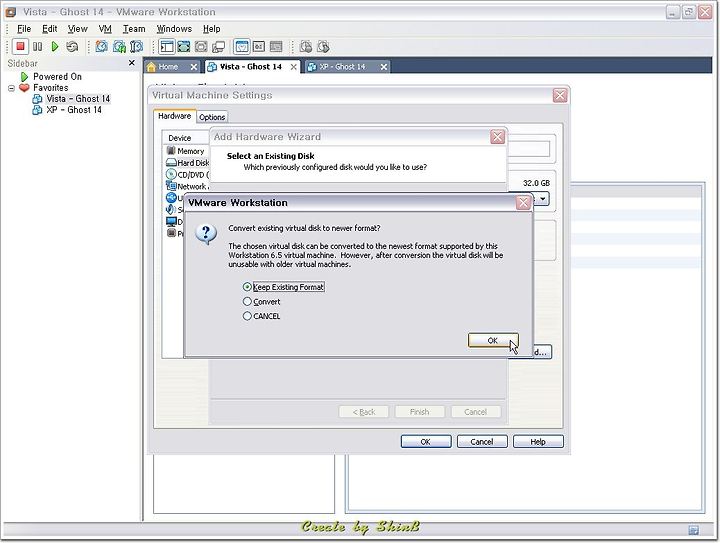Image resolution: width=720 pixels, height=543 pixels.
Task: Click the Powered On green arrow icon
Action: pos(24,77)
